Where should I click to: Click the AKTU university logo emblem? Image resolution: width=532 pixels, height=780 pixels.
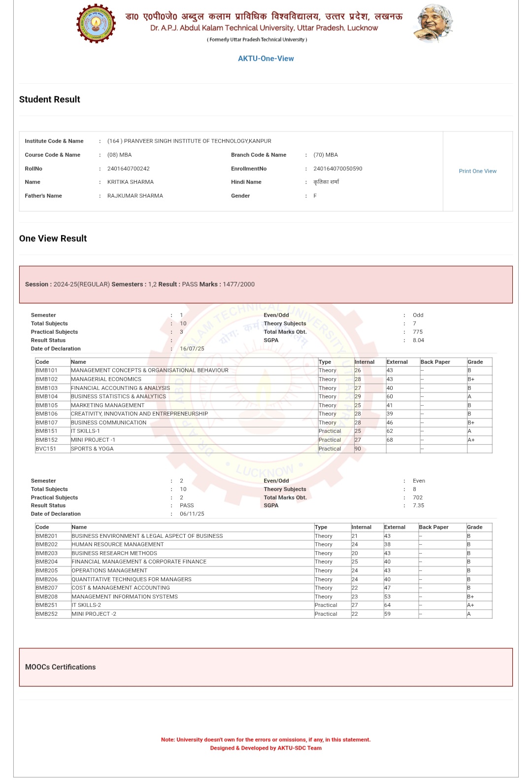tap(96, 23)
